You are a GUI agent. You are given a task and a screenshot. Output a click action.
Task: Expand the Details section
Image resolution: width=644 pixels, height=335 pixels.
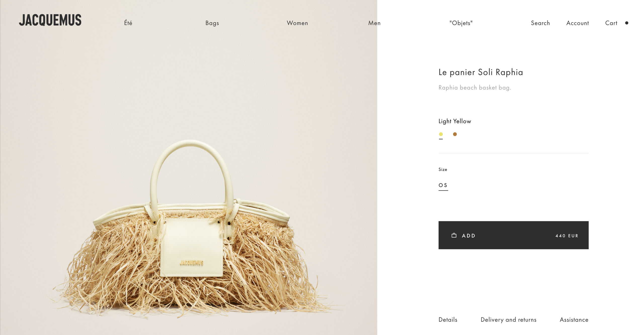tap(448, 320)
